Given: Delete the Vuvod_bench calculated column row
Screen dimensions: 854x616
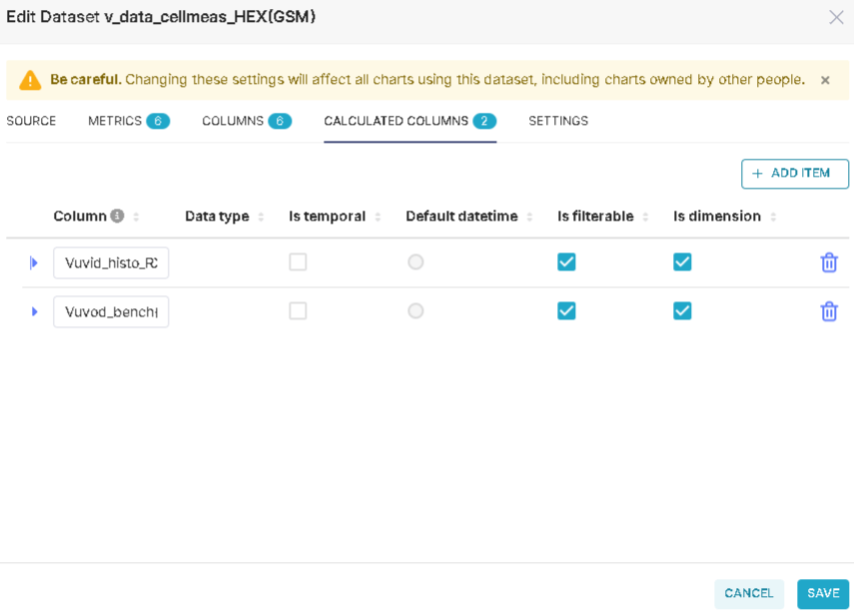Looking at the screenshot, I should click(x=828, y=311).
